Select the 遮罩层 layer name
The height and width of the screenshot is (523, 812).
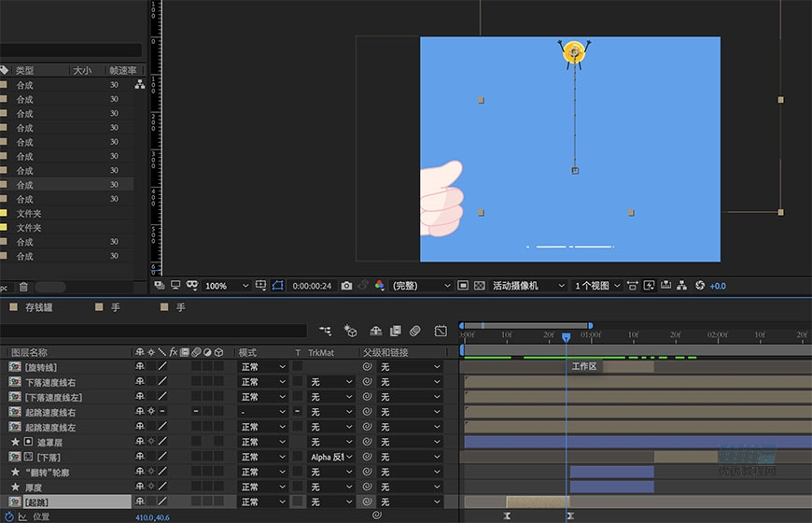point(49,443)
